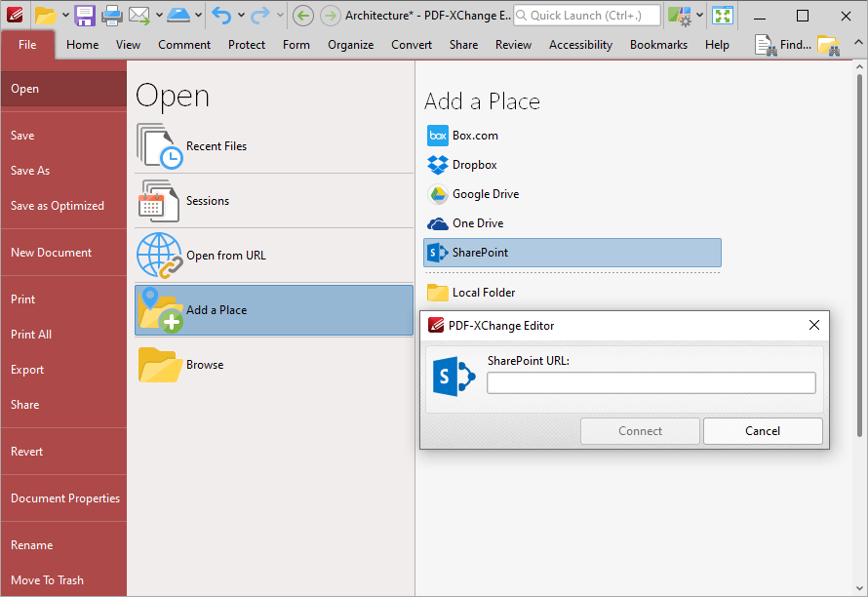868x597 pixels.
Task: Click the vertical scrollbar on right
Action: coord(859,255)
